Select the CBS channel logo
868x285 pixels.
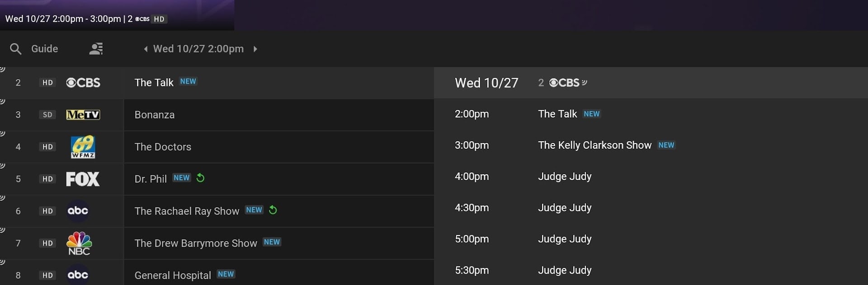[x=83, y=83]
